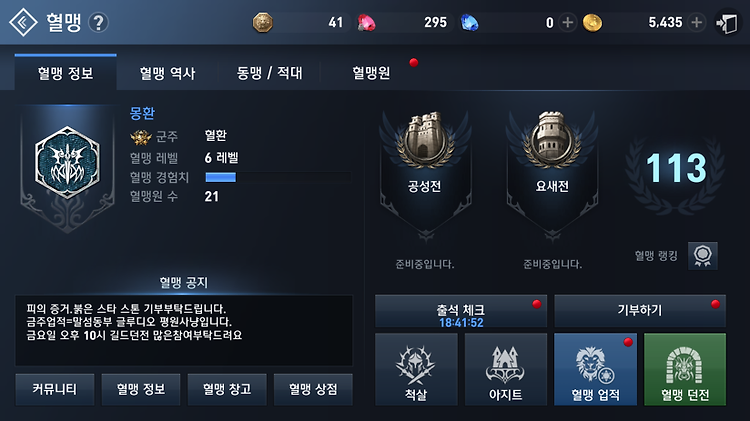Viewport: 750px width, 421px height.
Task: Add gold coins with plus button
Action: 696,22
